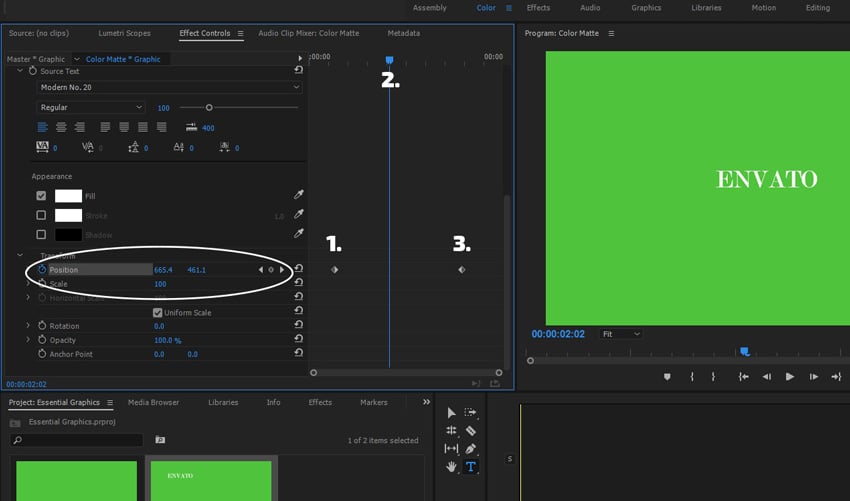
Task: Select the Razor tool
Action: [470, 431]
